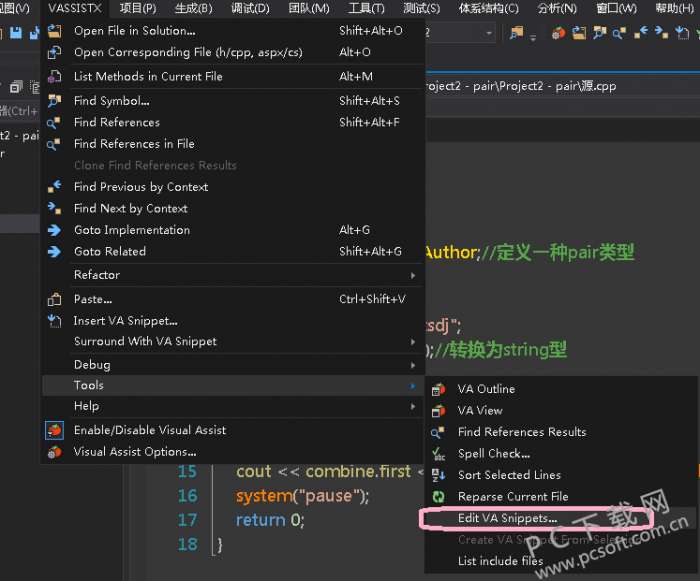Click the Paste clipboard icon in menu
This screenshot has width=700, height=581.
[54, 299]
